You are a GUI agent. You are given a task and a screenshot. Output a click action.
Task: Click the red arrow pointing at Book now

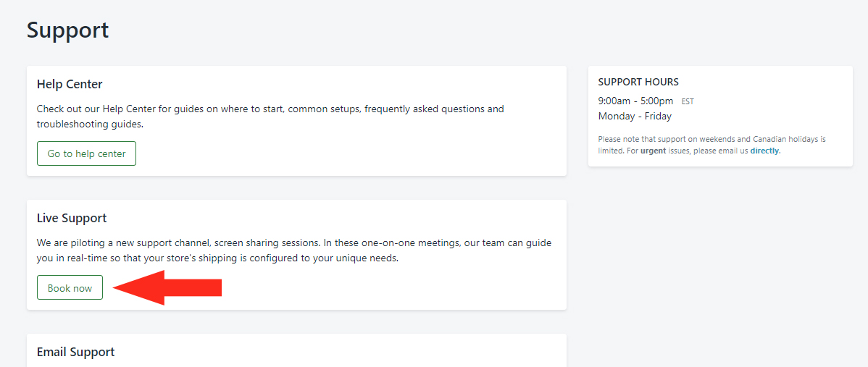(x=167, y=287)
